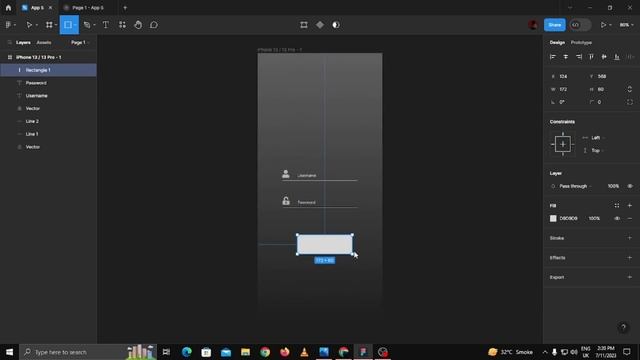This screenshot has height=360, width=640.
Task: Open horizontal constraint Left dropdown
Action: [x=598, y=138]
